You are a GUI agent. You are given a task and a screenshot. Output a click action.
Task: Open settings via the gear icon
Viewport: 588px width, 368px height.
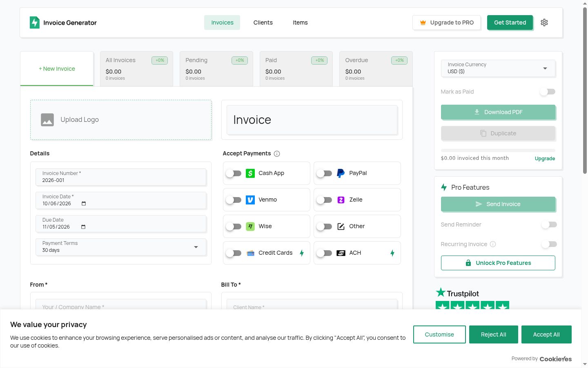(x=544, y=22)
